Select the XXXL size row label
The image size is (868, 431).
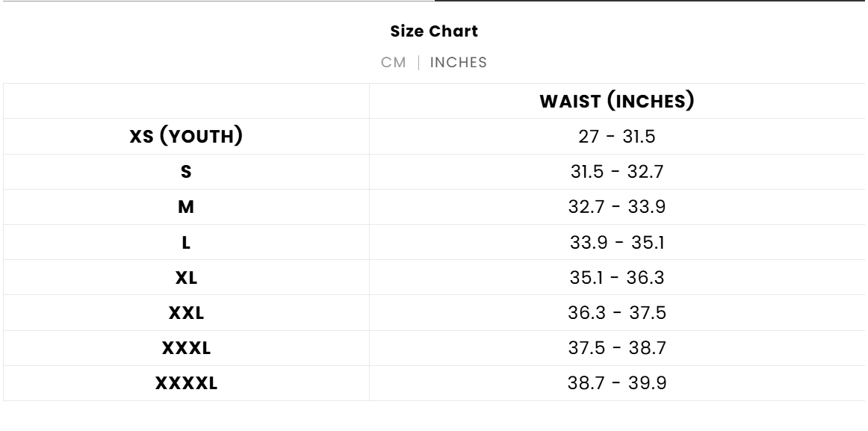pos(186,348)
